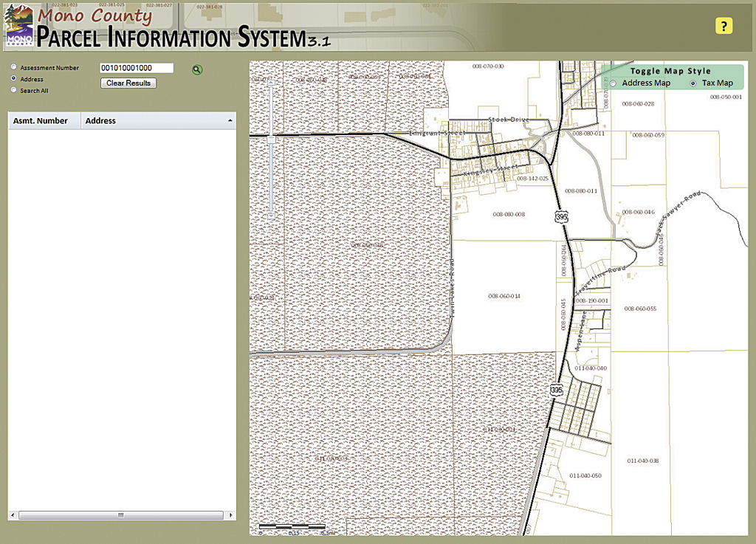The height and width of the screenshot is (544, 756).
Task: Zoom in using map slider top arrow
Action: click(x=271, y=83)
